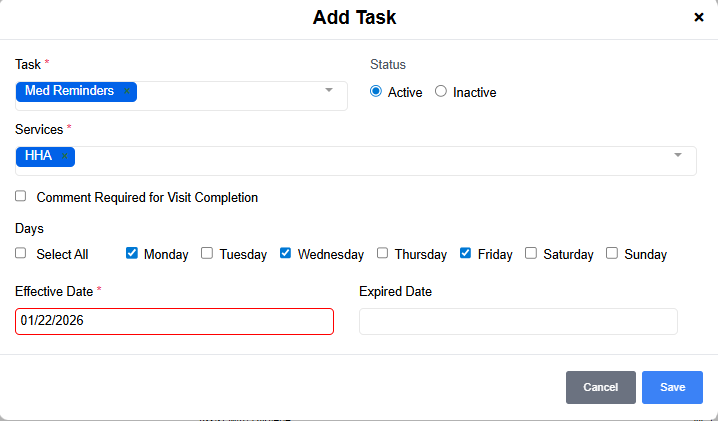Remove the HHA service tag

coord(65,156)
